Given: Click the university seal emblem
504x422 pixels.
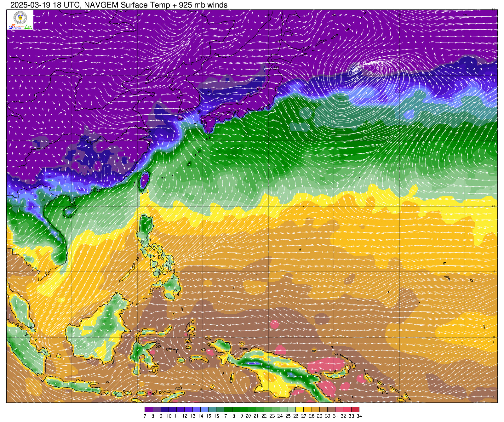Looking at the screenshot, I should point(20,18).
